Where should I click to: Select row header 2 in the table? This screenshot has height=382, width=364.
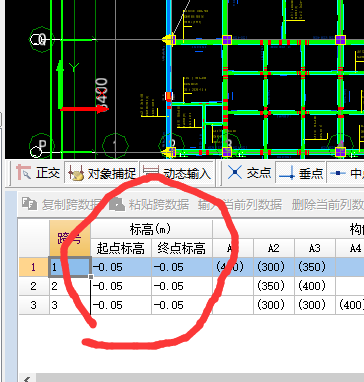tap(34, 286)
